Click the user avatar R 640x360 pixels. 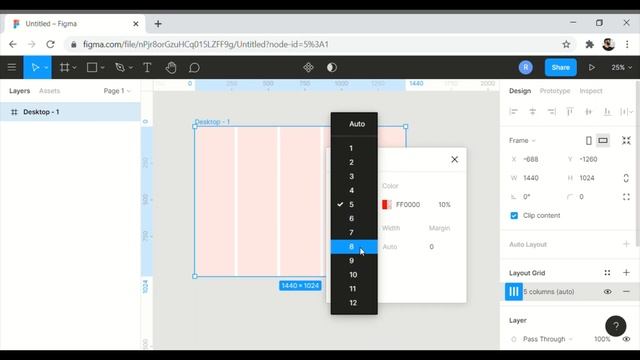(526, 67)
